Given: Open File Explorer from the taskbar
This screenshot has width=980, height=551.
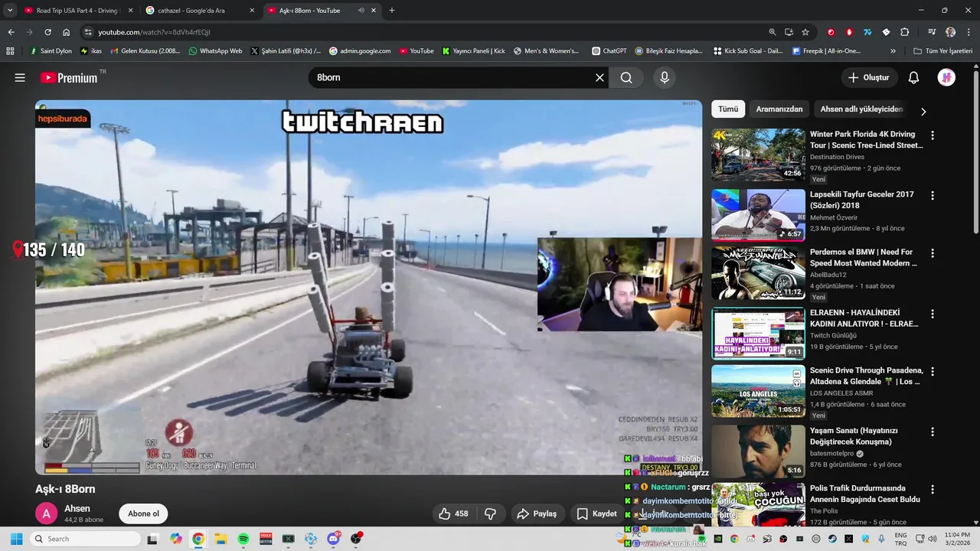Looking at the screenshot, I should pos(220,539).
